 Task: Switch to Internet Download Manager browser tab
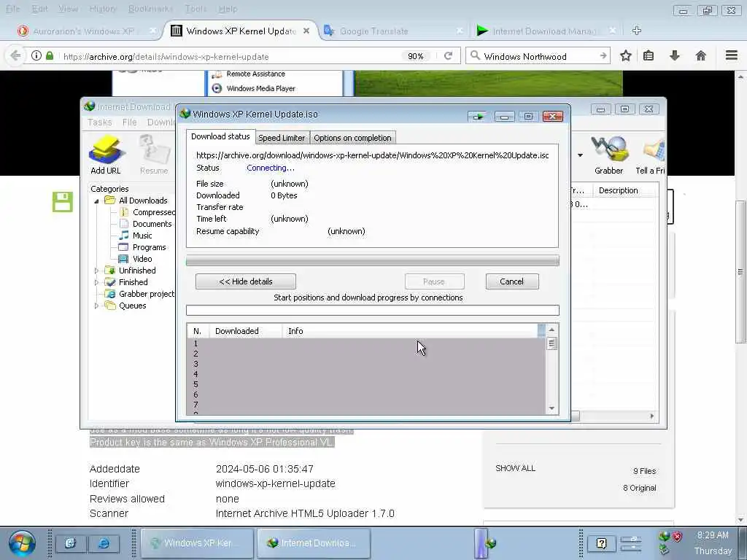point(544,31)
